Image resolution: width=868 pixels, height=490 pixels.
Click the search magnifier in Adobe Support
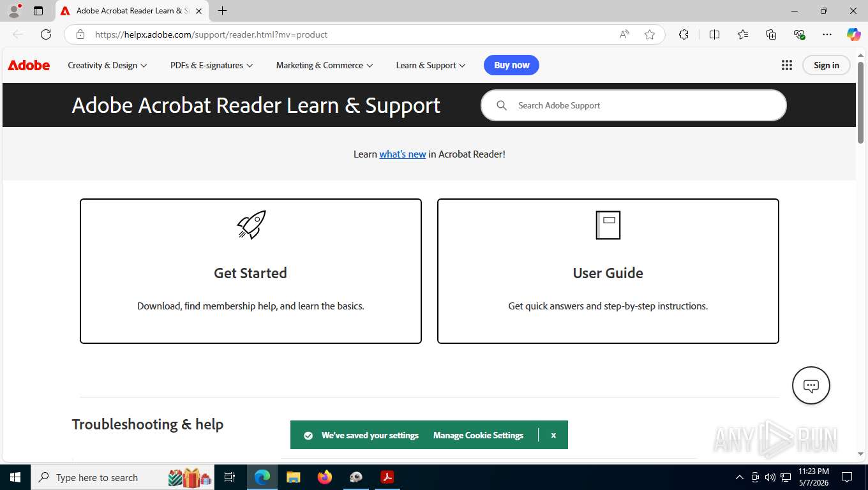[x=502, y=105]
